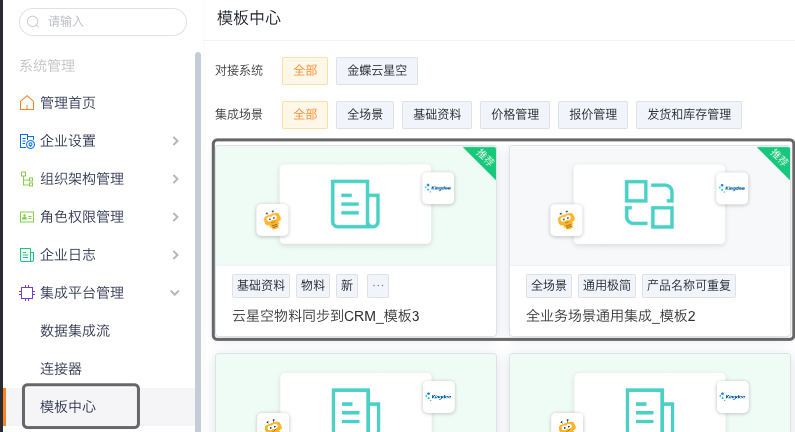
Task: Click the search magnifier icon
Action: 33,22
